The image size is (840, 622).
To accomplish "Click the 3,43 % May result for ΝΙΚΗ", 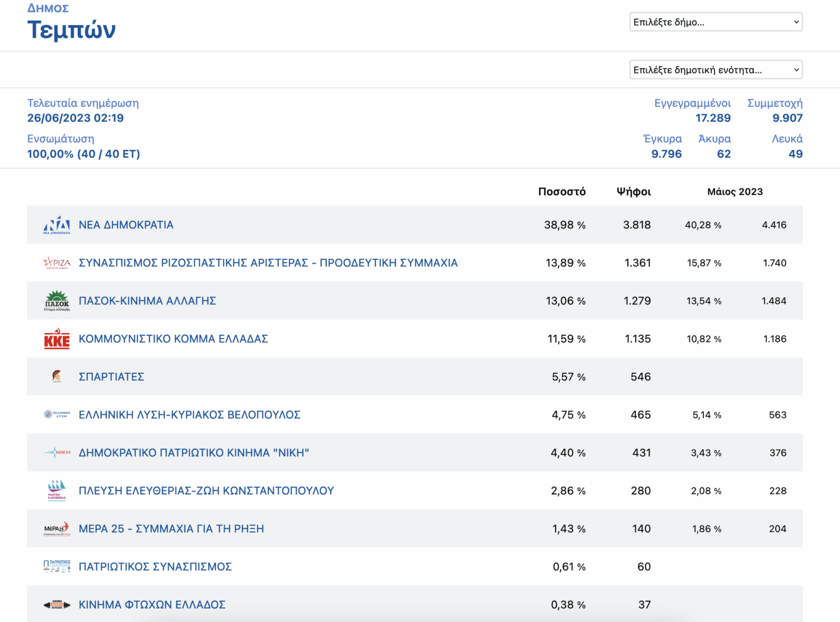I will point(706,453).
